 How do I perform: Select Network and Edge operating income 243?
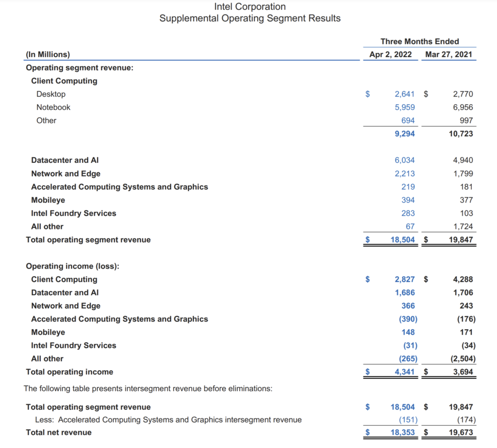click(466, 306)
